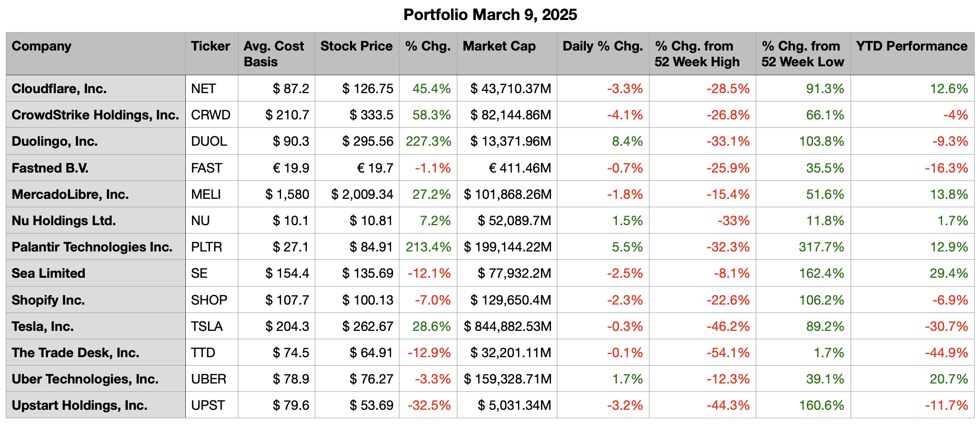Click Tesla's $ 844,882.53M market cap
The image size is (980, 424).
click(x=507, y=327)
